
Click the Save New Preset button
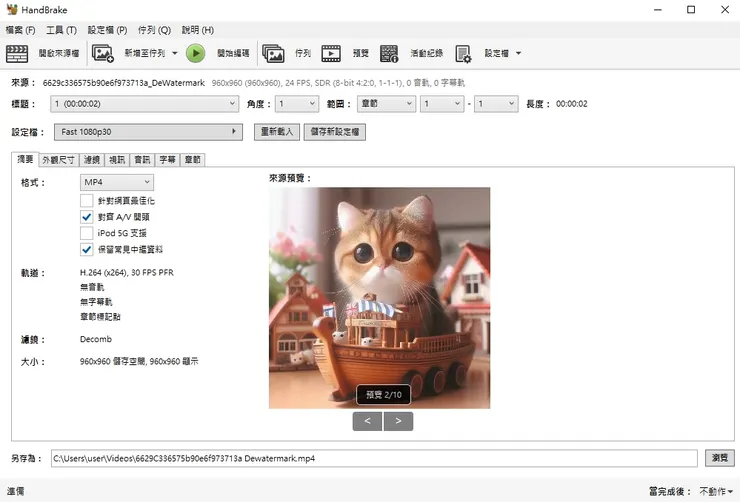tap(335, 132)
